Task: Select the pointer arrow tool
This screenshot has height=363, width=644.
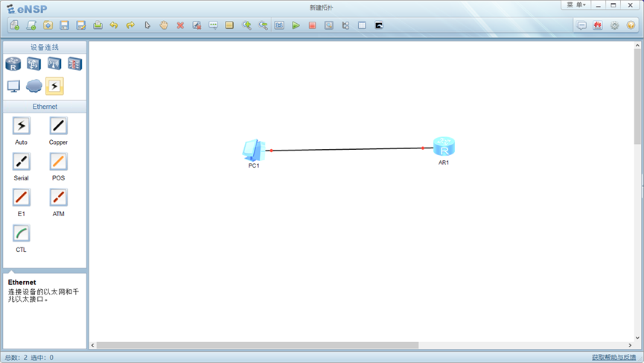Action: [x=147, y=25]
